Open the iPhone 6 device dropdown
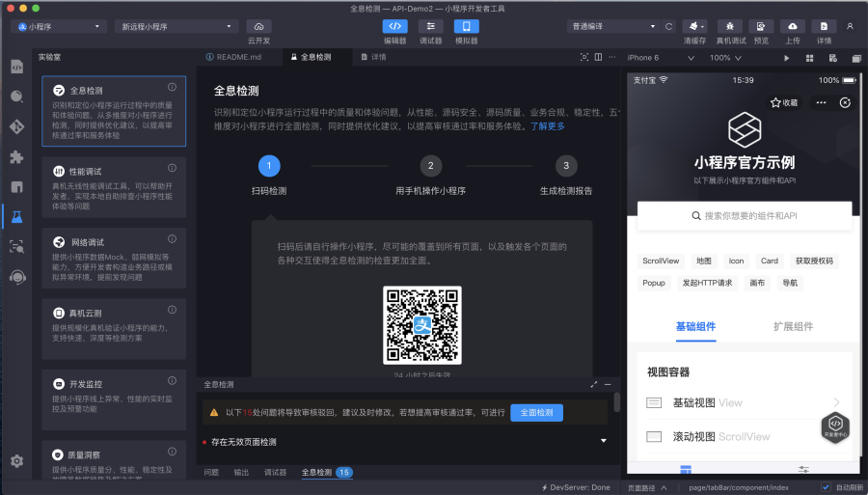The image size is (868, 495). click(x=661, y=58)
